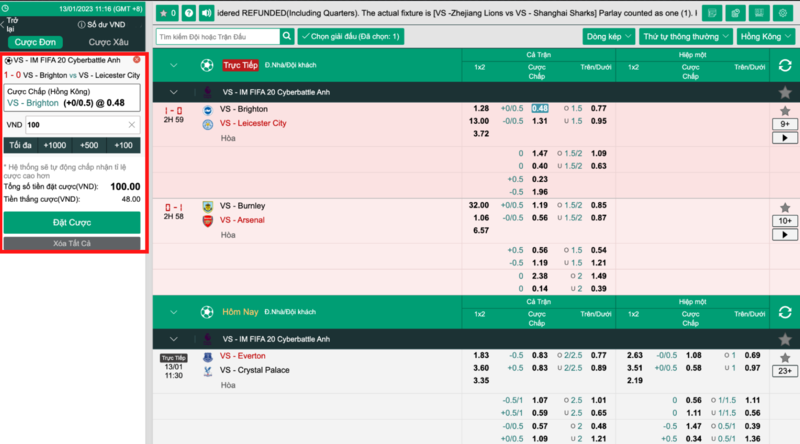Select 2.63 first-half odds for Everton

635,355
